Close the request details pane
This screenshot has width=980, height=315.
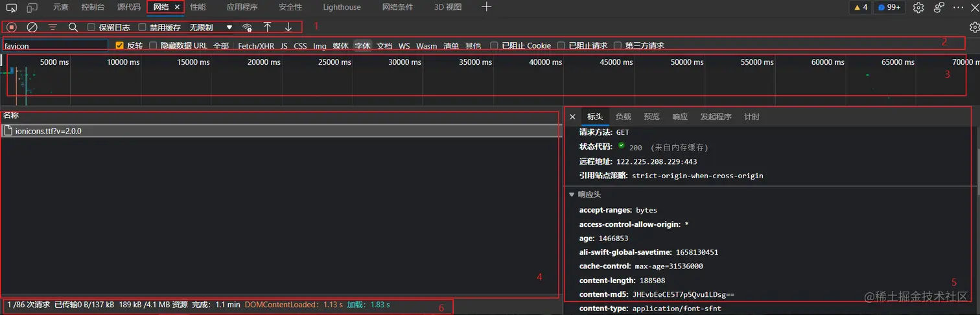[572, 117]
